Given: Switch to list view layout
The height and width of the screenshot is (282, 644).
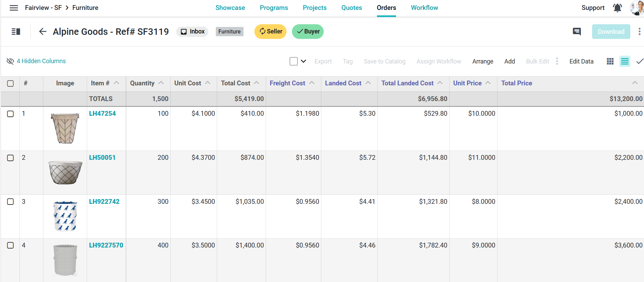Looking at the screenshot, I should tap(625, 61).
